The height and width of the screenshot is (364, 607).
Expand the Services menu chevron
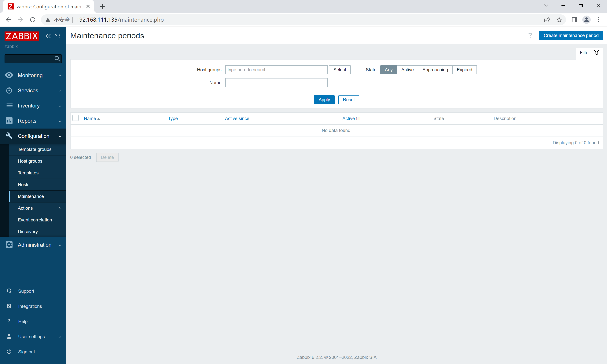60,91
